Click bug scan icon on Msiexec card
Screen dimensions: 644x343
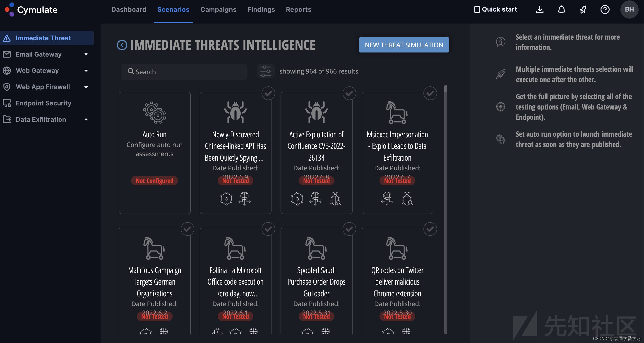407,199
